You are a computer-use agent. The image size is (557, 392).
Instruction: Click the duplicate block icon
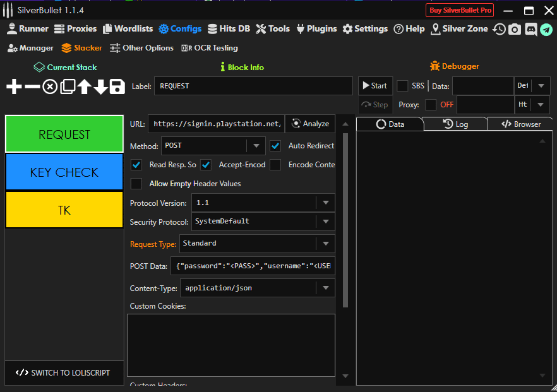pyautogui.click(x=68, y=86)
